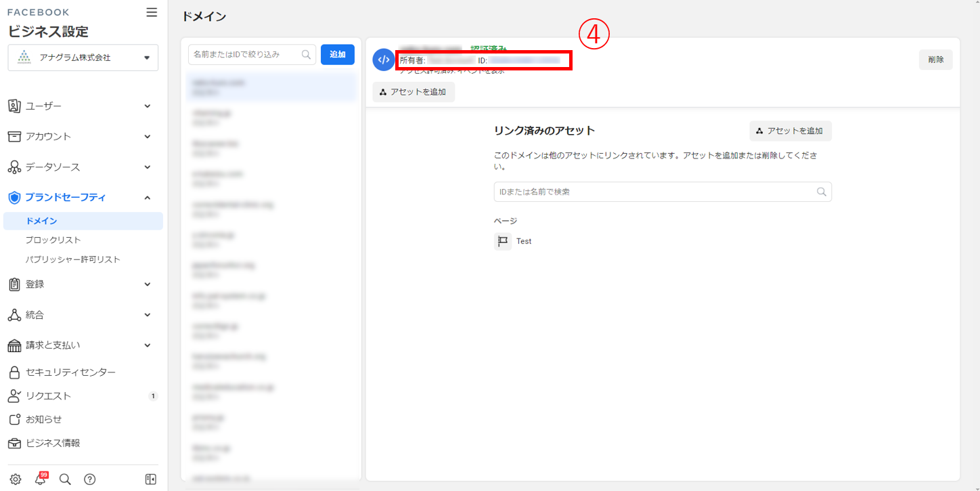Screen dimensions: 980x491
Task: Open the アナグラム株式会社 business account dropdown
Action: (83, 58)
